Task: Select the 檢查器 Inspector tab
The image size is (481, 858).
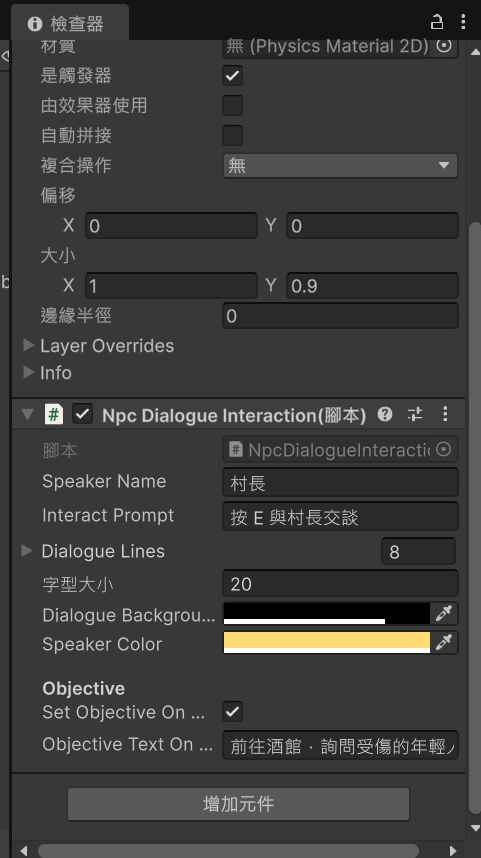Action: [69, 24]
